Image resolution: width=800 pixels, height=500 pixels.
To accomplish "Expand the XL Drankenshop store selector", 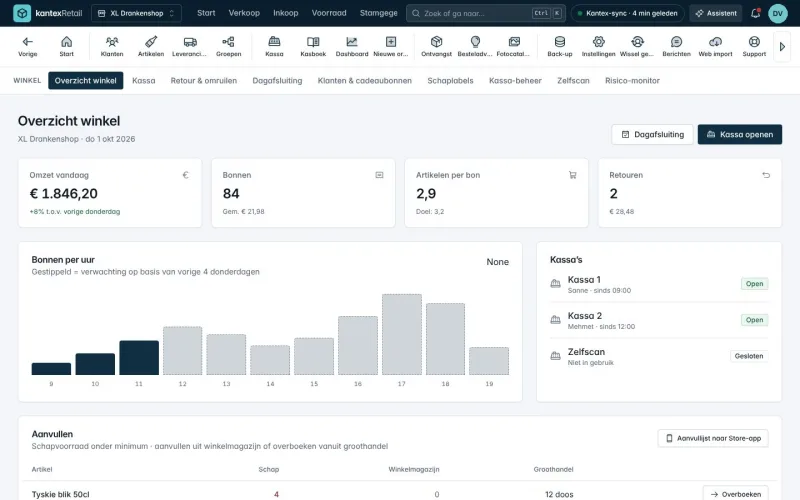I will [136, 13].
